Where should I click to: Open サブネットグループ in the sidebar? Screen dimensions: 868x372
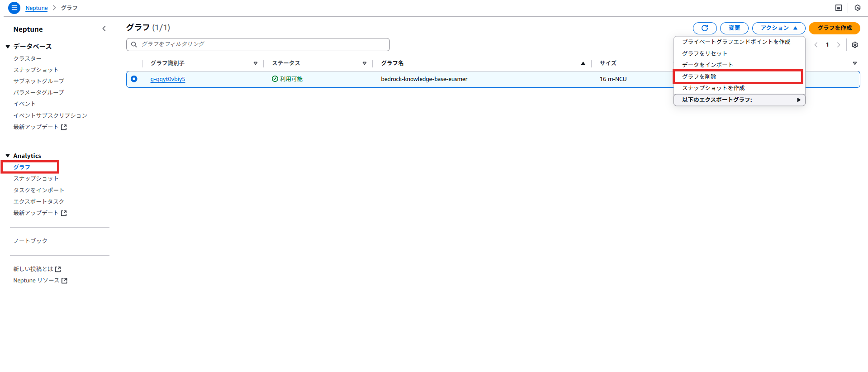click(x=39, y=81)
